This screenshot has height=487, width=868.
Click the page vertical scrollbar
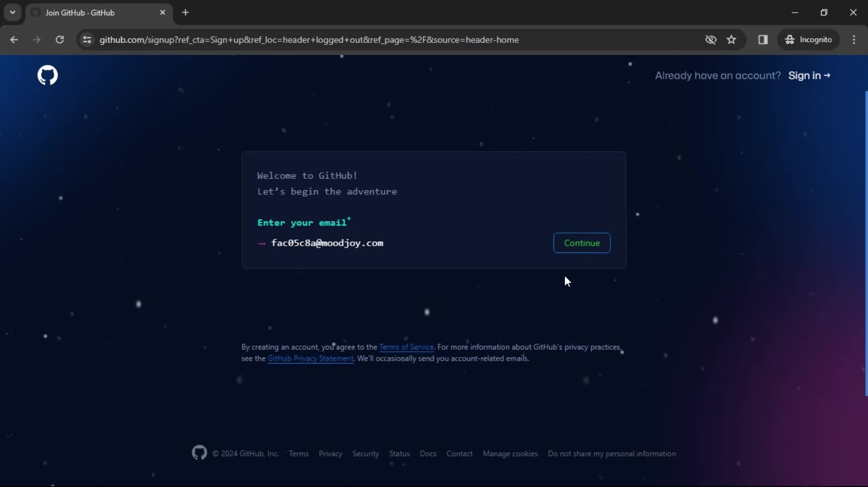click(866, 243)
